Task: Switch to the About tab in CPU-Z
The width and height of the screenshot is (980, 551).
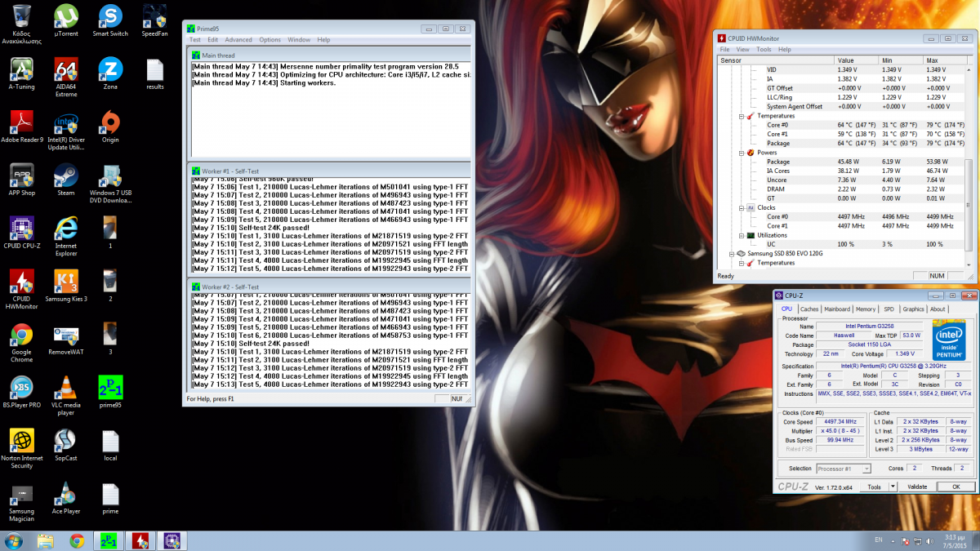Action: pyautogui.click(x=938, y=309)
